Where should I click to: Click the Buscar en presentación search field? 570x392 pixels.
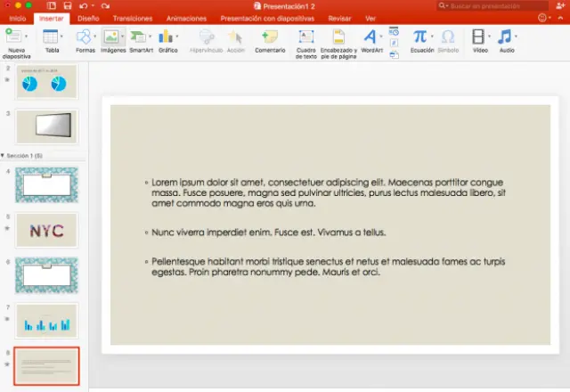(x=490, y=5)
